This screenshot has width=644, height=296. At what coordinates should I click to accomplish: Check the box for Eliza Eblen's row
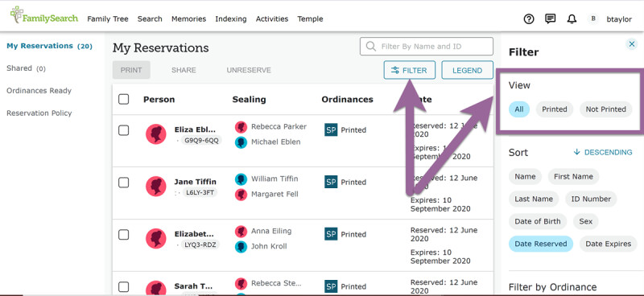click(x=124, y=130)
